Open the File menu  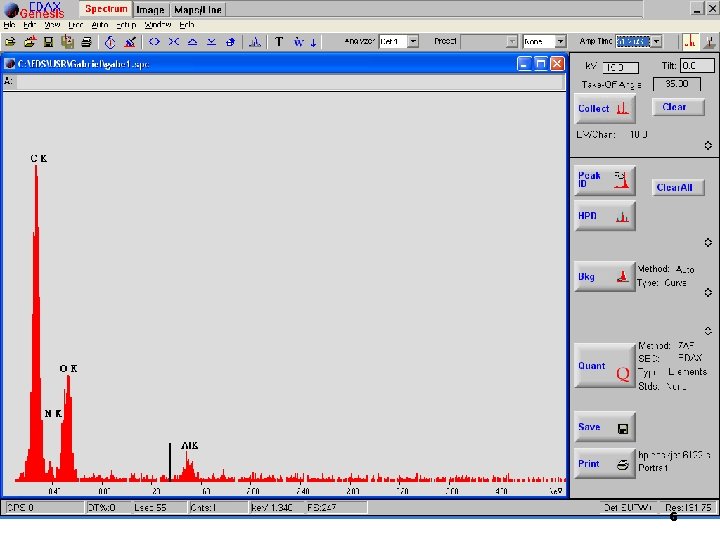click(x=9, y=25)
